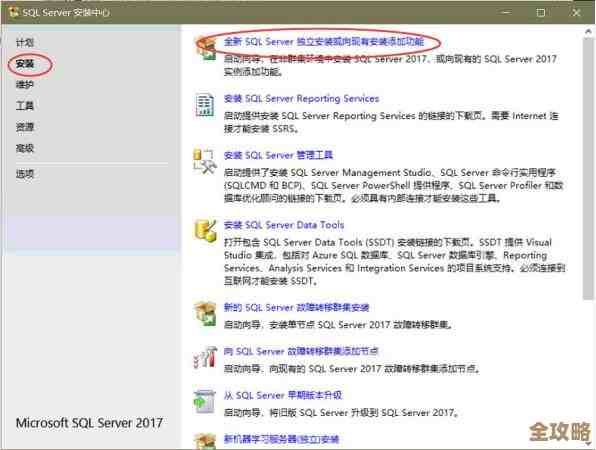Viewport: 596px width, 450px height.
Task: Open the 计划 page in sidebar
Action: 25,43
